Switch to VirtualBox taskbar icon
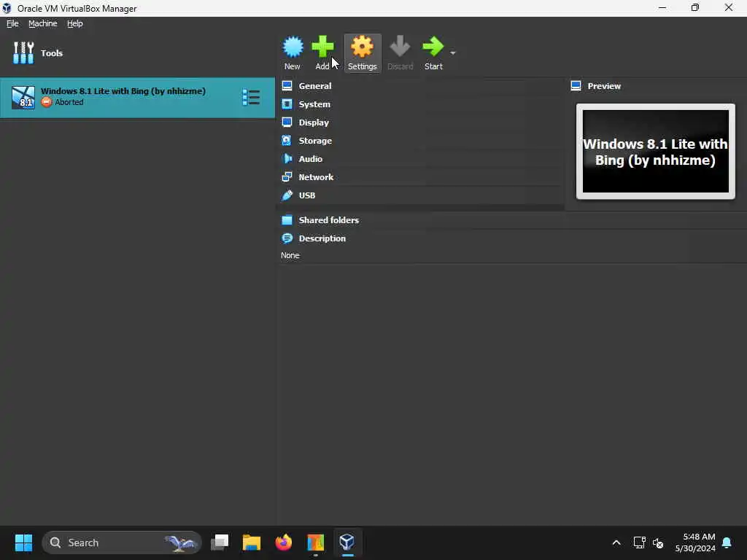 click(x=347, y=542)
